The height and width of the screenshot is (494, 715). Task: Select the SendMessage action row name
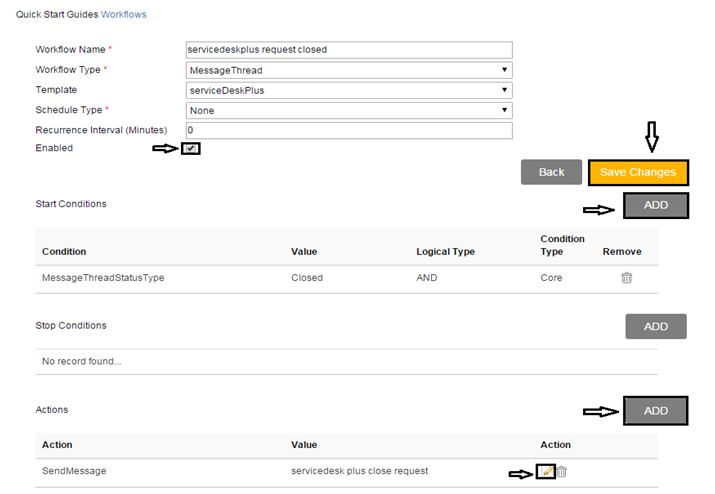(x=73, y=471)
